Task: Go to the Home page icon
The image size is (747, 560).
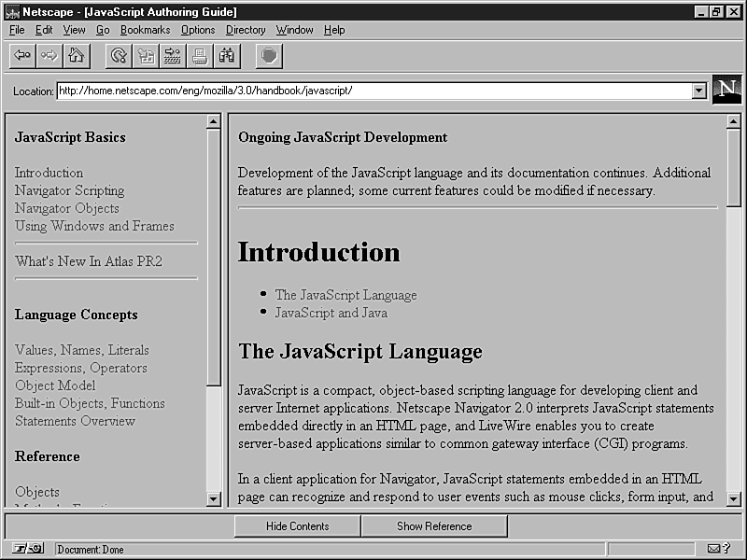Action: point(76,56)
